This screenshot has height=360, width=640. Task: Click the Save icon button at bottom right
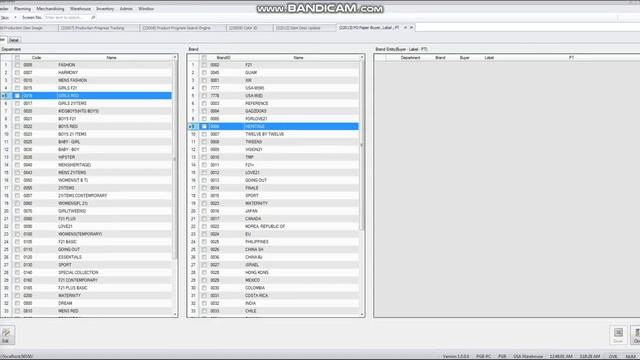pyautogui.click(x=618, y=335)
